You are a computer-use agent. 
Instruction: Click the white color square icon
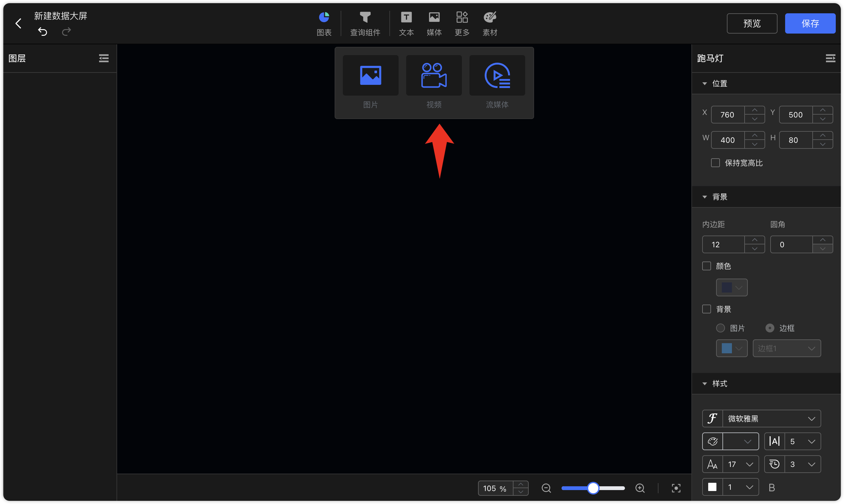[x=712, y=487]
